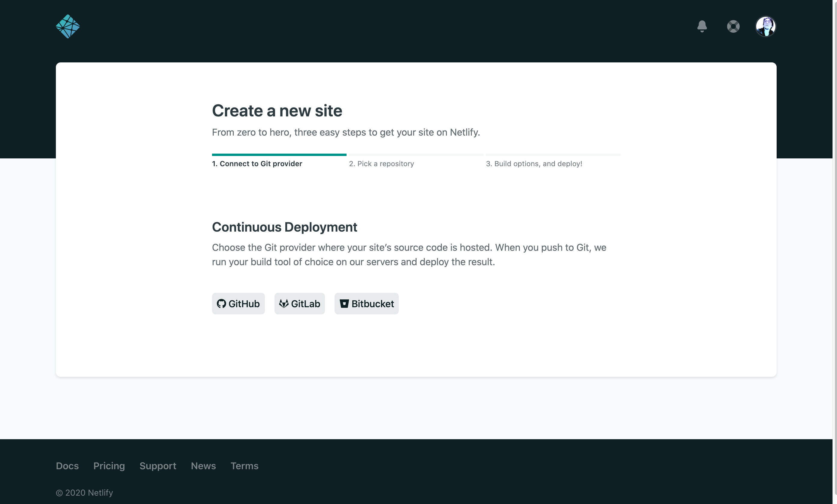Open the News footer link
This screenshot has height=504, width=837.
pos(203,466)
